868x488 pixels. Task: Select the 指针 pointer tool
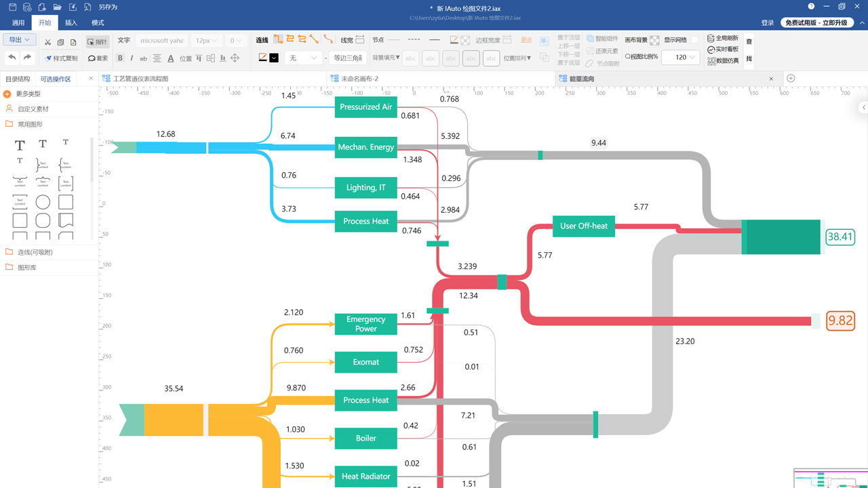coord(98,41)
